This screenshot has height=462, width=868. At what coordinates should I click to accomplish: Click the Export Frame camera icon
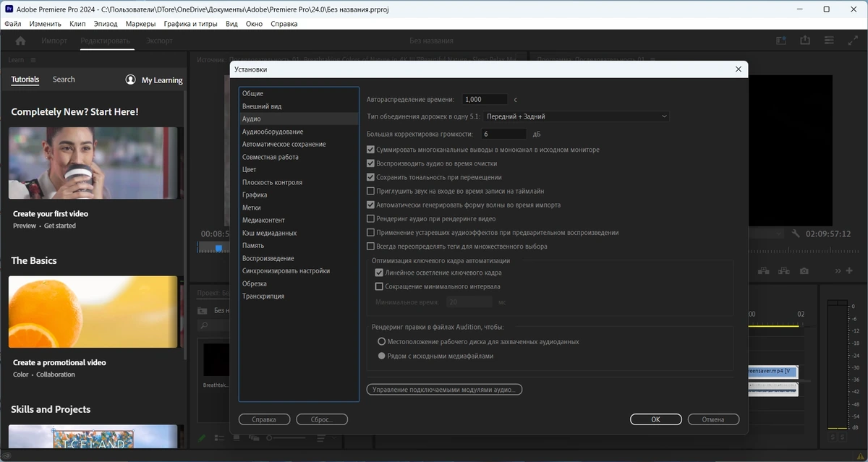804,270
